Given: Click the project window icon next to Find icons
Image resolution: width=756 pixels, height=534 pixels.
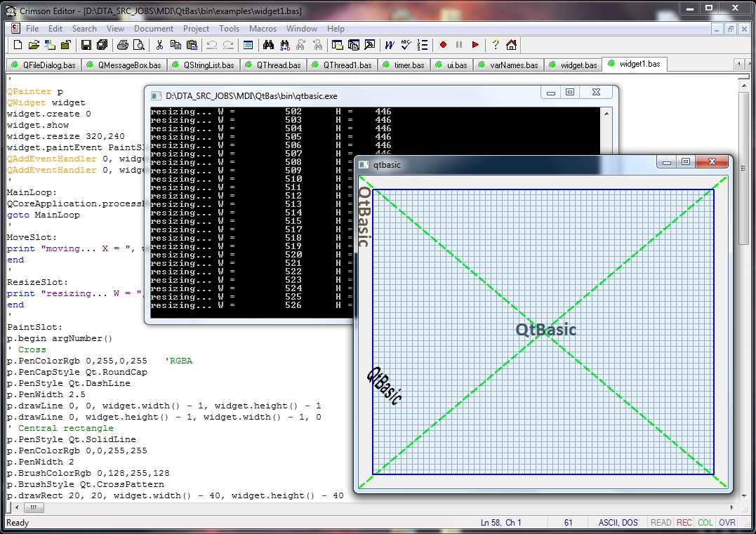Looking at the screenshot, I should click(338, 45).
